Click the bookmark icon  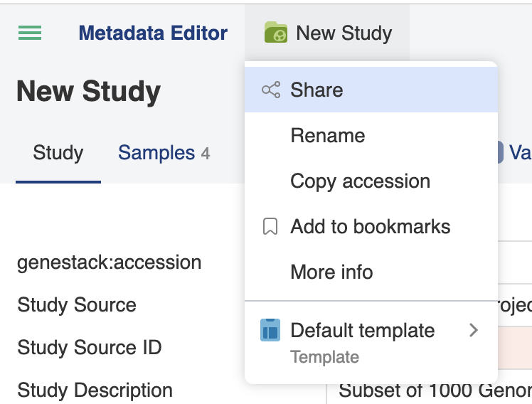click(x=270, y=226)
